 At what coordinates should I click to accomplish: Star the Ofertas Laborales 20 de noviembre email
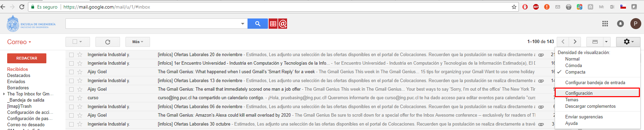tap(80, 55)
